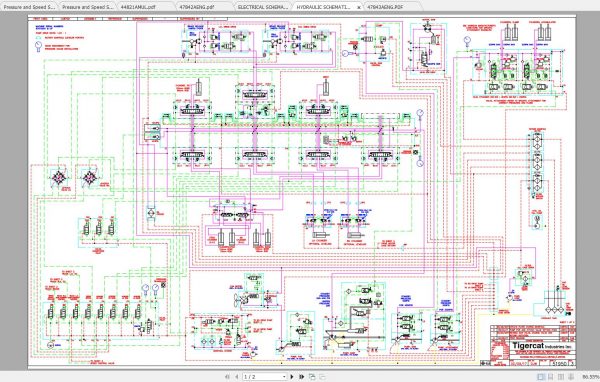The width and height of the screenshot is (600, 382).
Task: Click the 86.33% zoom value
Action: pyautogui.click(x=591, y=377)
